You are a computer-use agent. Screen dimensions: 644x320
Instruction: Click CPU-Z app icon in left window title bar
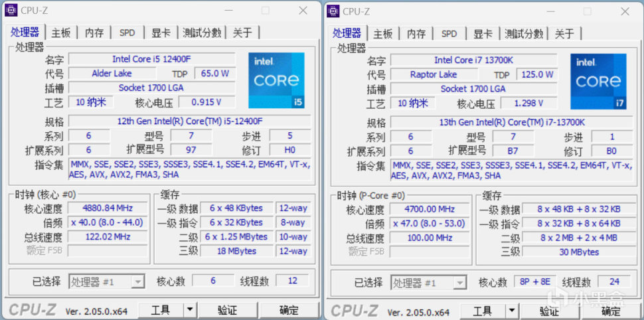tap(11, 10)
